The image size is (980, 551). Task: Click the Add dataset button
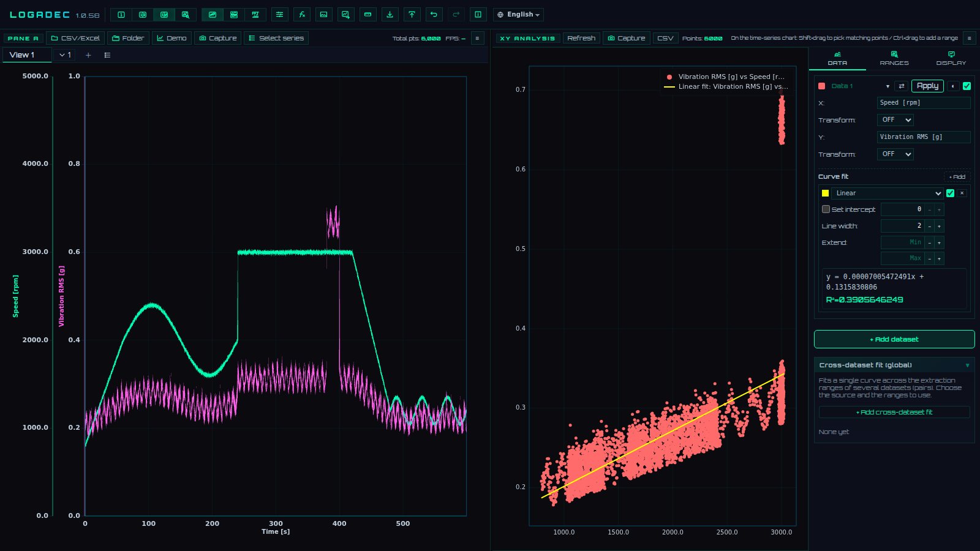(894, 339)
